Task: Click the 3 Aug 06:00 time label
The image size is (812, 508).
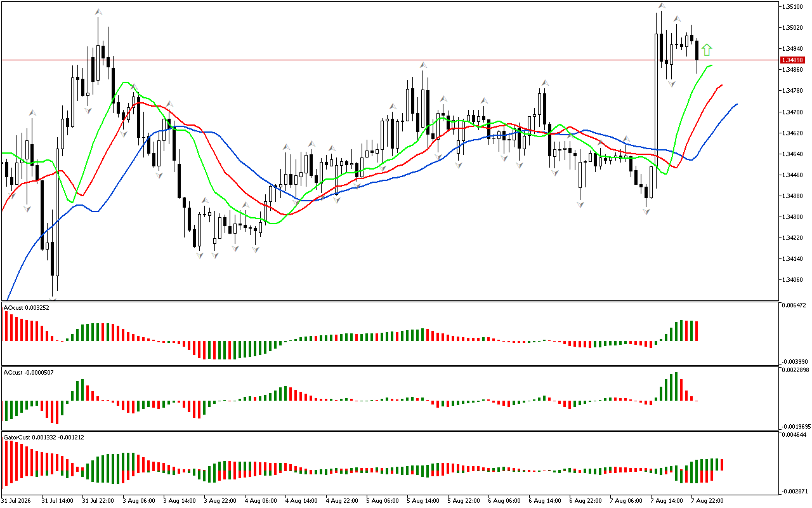Action: pyautogui.click(x=138, y=500)
